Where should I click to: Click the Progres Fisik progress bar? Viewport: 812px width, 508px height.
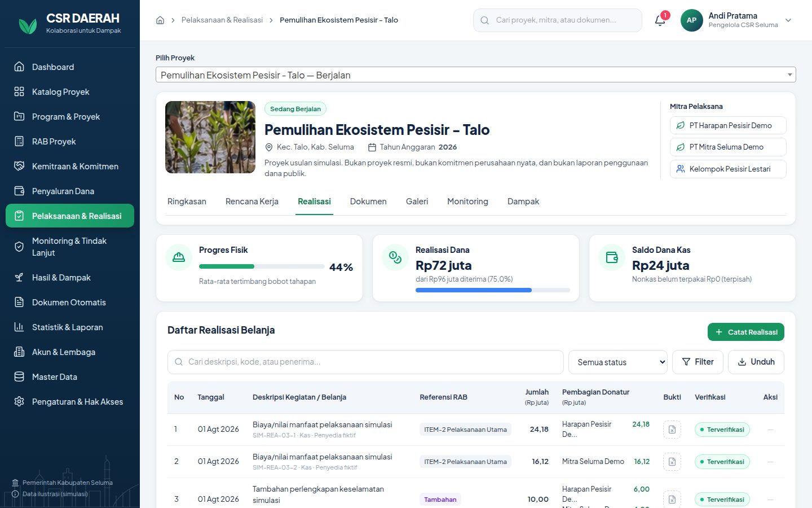262,266
